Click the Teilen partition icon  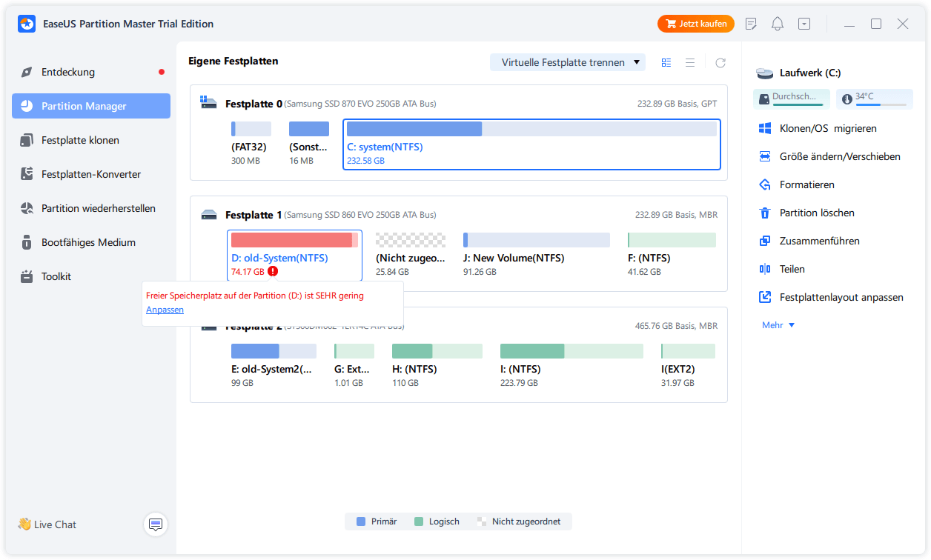point(765,269)
